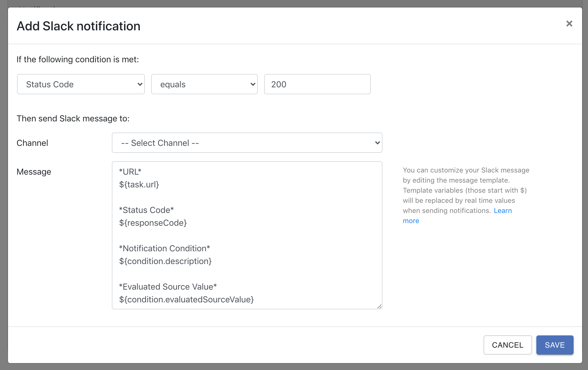The height and width of the screenshot is (370, 588).
Task: Click inside the Message template textarea
Action: coord(247,235)
